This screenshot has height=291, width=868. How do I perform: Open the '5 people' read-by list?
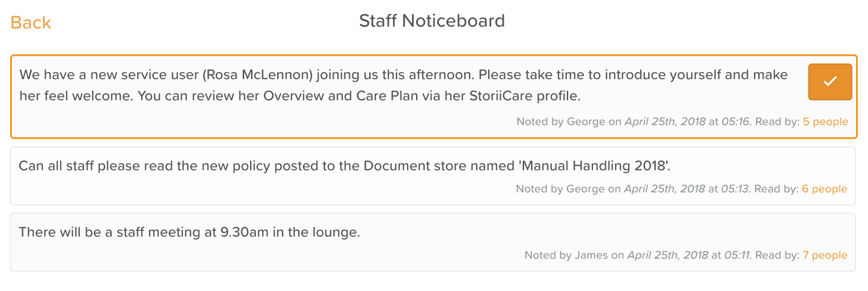pyautogui.click(x=825, y=122)
